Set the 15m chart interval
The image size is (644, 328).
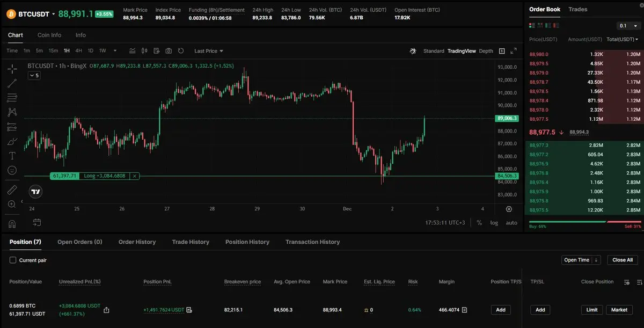(53, 51)
